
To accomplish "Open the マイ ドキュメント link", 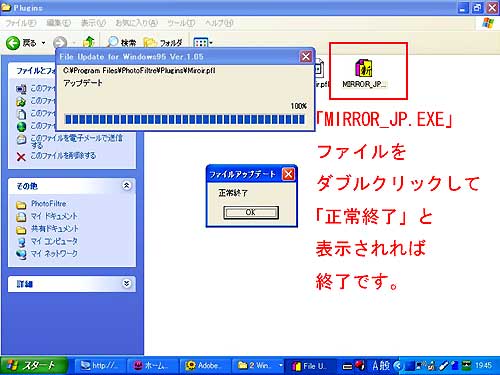I will click(54, 216).
